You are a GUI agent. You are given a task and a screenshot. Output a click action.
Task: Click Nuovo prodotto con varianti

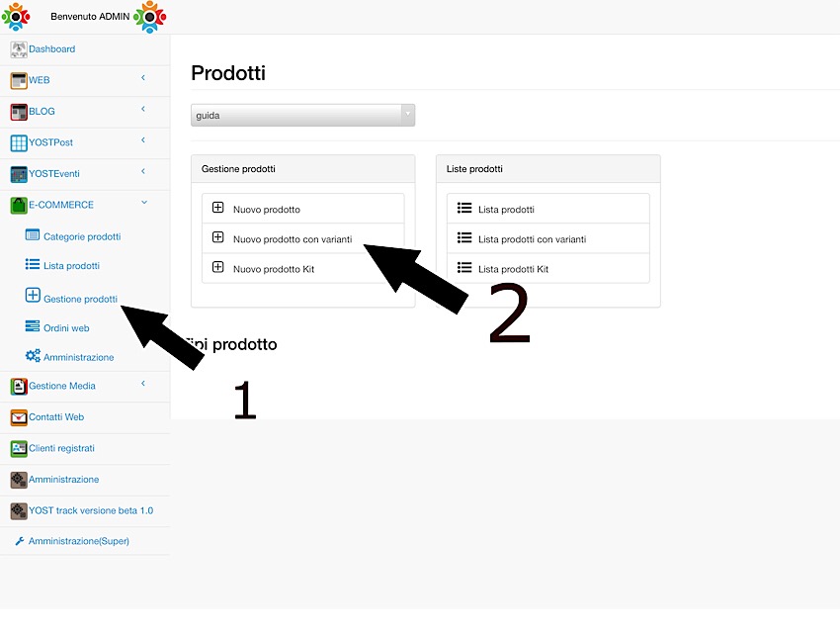click(292, 239)
